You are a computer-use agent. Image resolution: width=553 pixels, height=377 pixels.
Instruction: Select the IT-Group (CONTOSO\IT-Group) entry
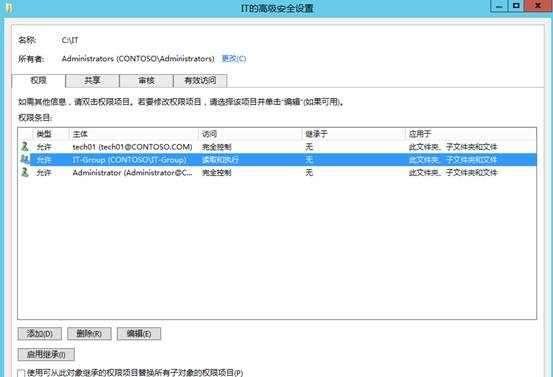pyautogui.click(x=277, y=160)
